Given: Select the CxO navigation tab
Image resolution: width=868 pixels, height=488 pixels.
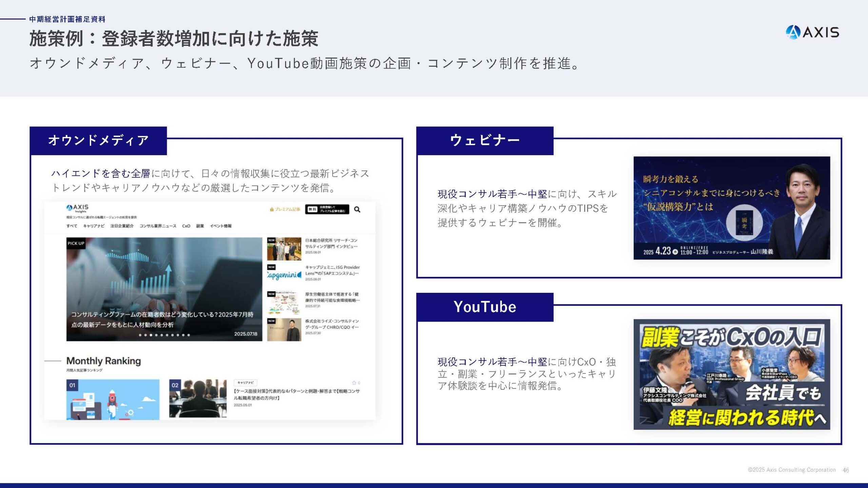Looking at the screenshot, I should point(186,226).
